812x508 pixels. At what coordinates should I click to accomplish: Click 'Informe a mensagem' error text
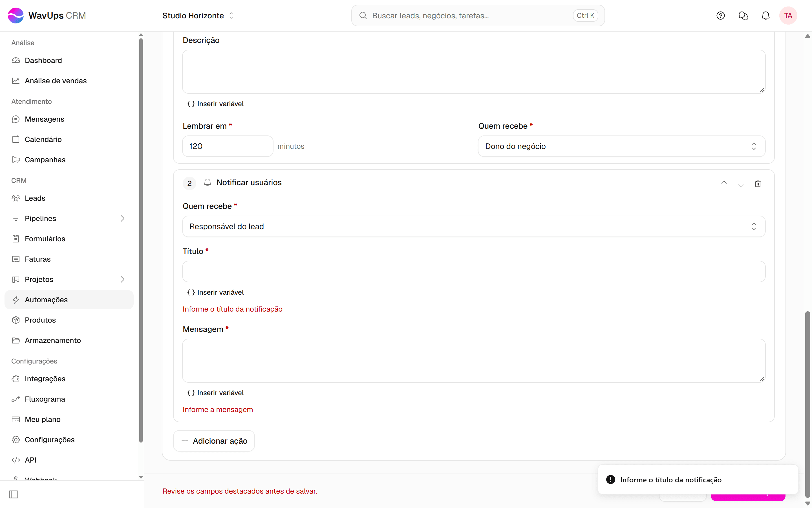pos(218,410)
